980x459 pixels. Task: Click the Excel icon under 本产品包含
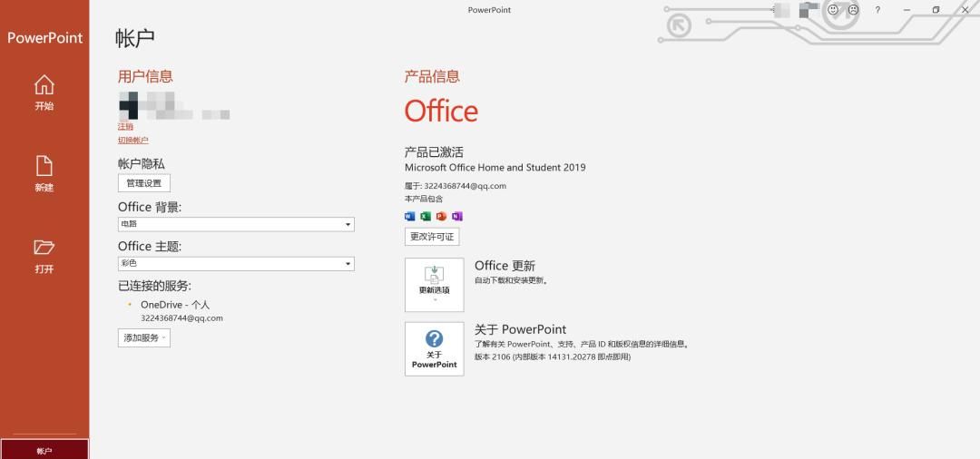pos(426,217)
